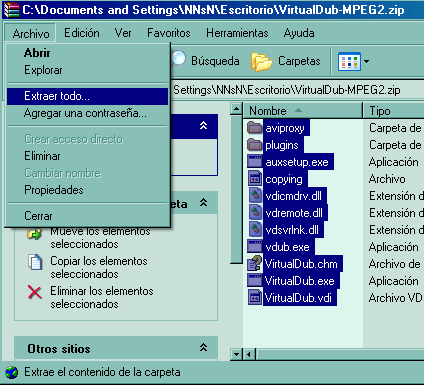
Task: Collapse the Otros sitios panel
Action: click(203, 348)
